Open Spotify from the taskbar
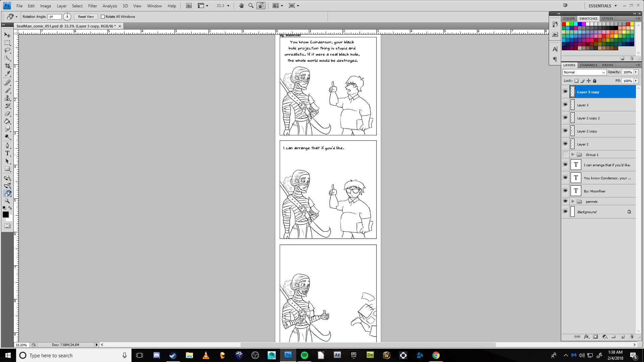The image size is (644, 362). click(304, 355)
